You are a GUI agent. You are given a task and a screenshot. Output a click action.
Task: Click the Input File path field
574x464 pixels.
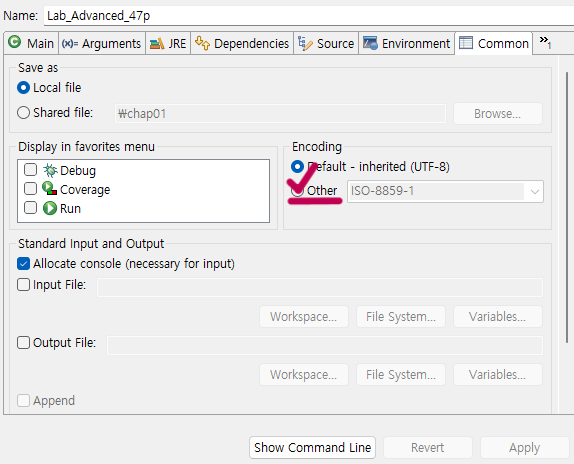[320, 287]
